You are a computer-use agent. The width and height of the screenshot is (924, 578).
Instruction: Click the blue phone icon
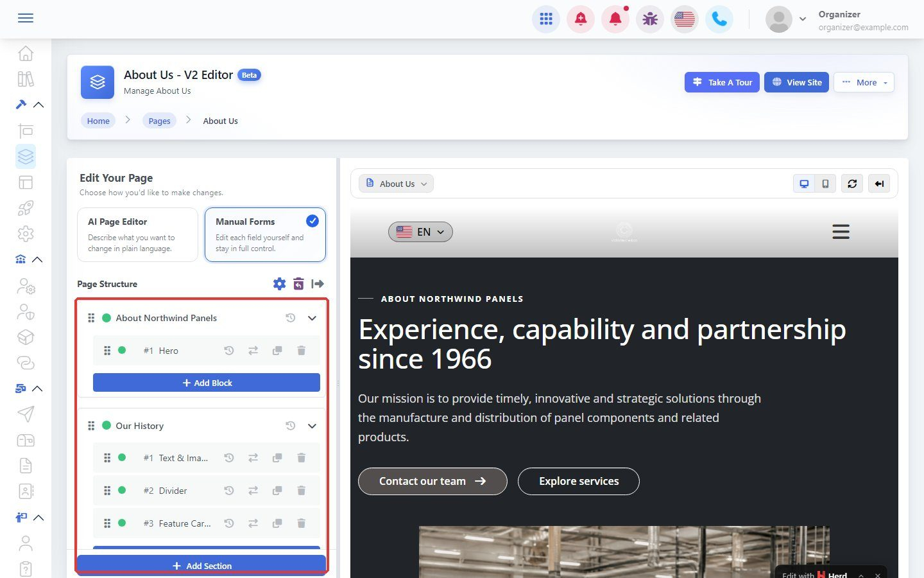(719, 19)
